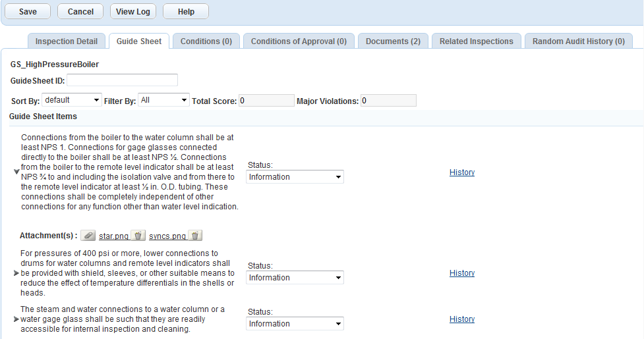This screenshot has width=644, height=339.
Task: Expand the steam and water connections item
Action: pos(16,319)
